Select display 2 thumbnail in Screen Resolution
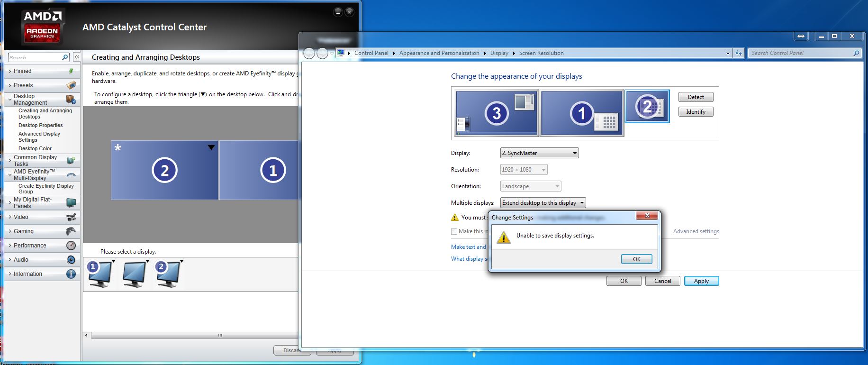This screenshot has height=365, width=868. (647, 106)
